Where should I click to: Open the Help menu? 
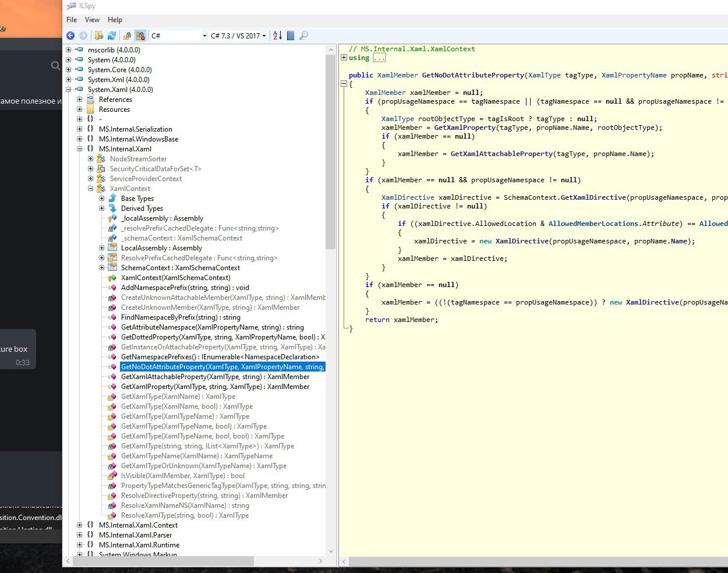tap(115, 20)
